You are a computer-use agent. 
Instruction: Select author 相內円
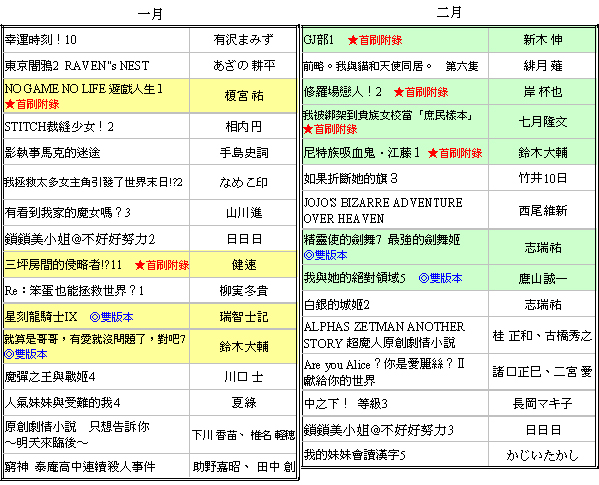pyautogui.click(x=244, y=126)
